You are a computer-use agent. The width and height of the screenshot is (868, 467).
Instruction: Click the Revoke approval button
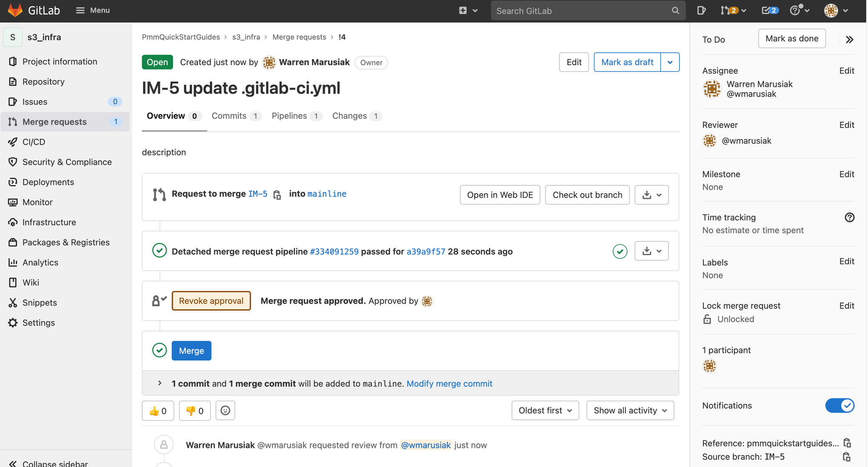point(211,301)
